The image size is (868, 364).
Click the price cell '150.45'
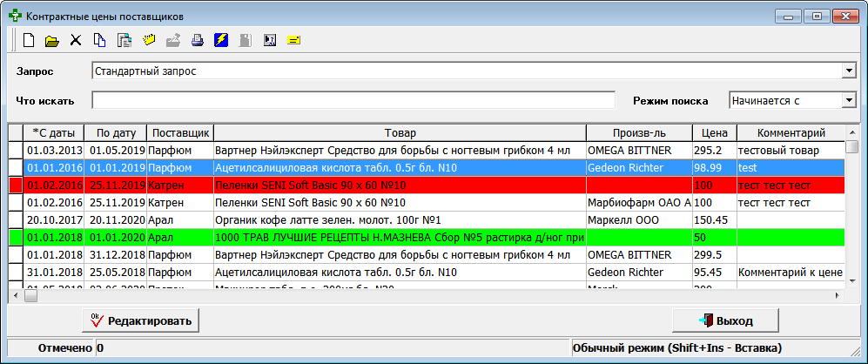point(714,220)
